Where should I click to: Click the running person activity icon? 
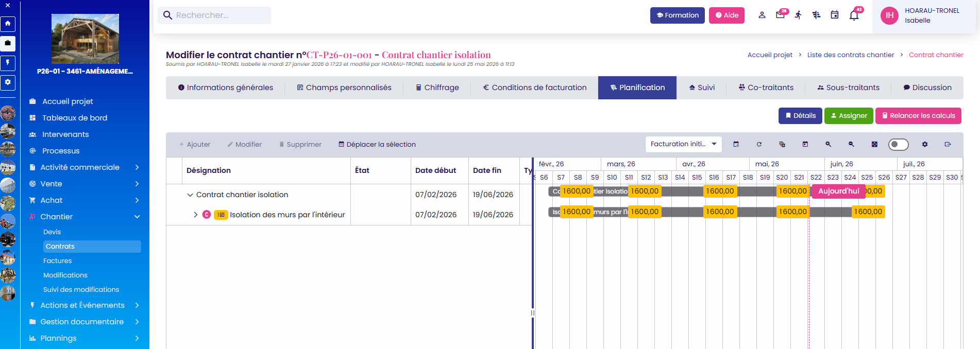798,15
